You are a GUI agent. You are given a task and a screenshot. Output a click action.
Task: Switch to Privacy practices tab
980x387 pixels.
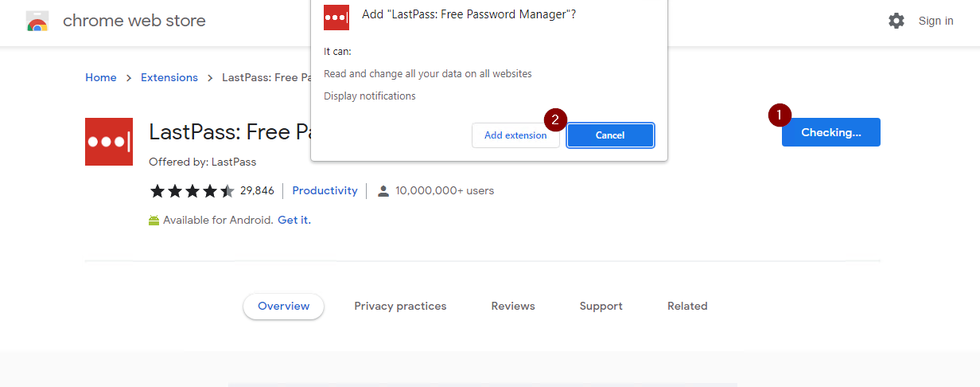pyautogui.click(x=400, y=307)
